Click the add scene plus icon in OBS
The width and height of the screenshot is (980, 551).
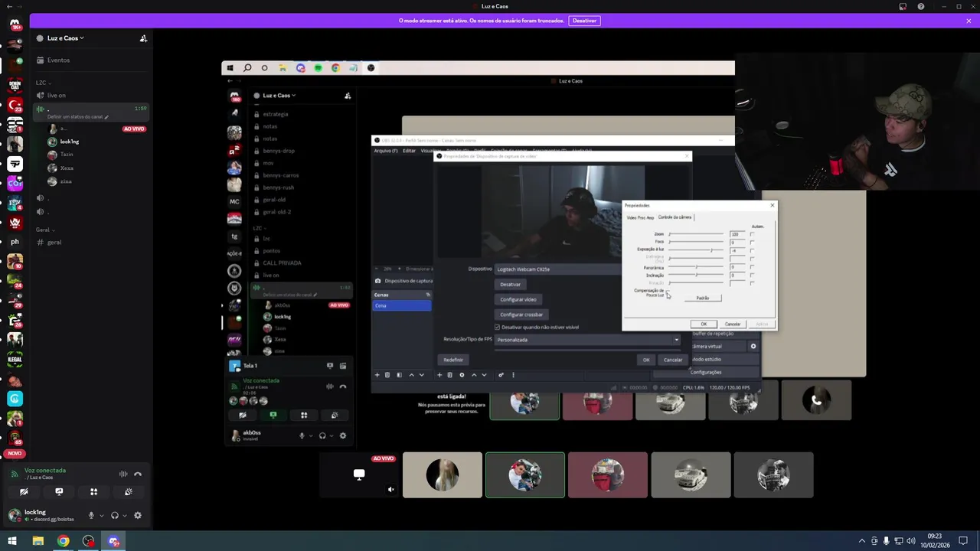click(x=377, y=375)
